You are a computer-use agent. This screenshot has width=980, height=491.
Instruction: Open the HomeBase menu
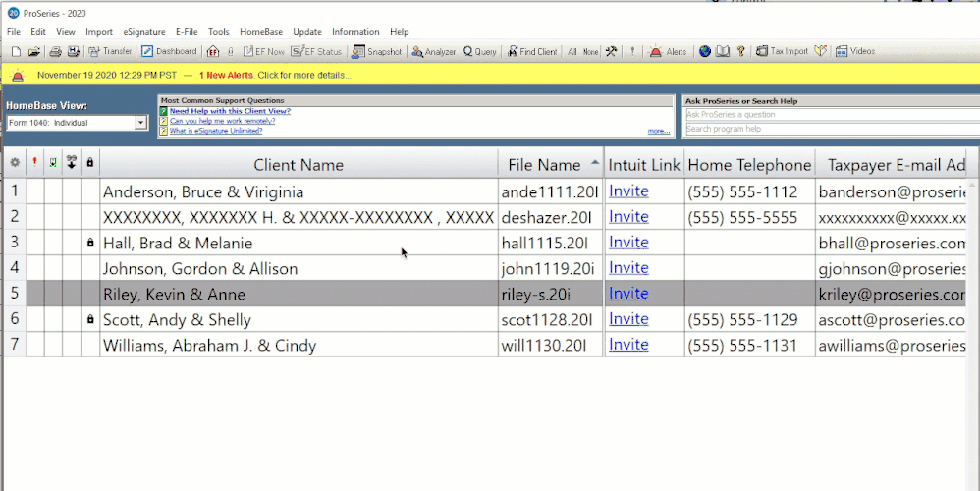(x=261, y=32)
